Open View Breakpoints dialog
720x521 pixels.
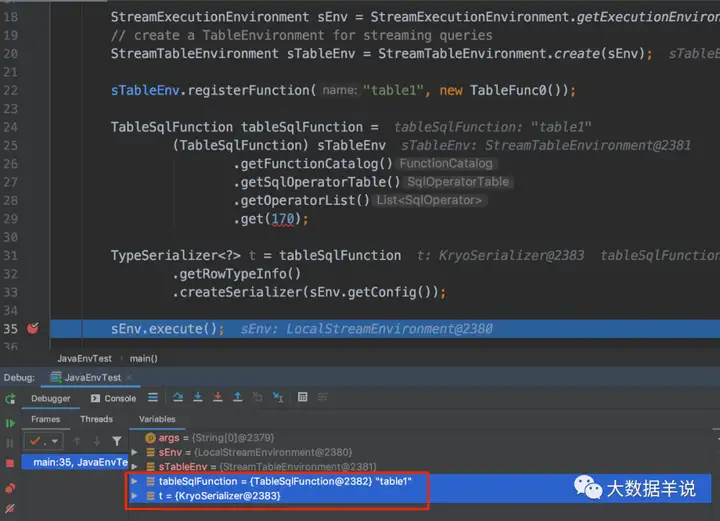point(10,488)
